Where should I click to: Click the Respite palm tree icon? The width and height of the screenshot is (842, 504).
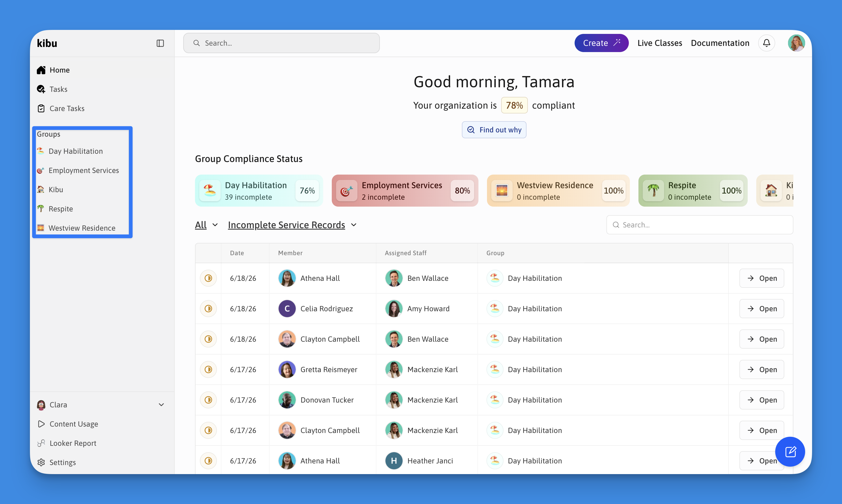[653, 191]
